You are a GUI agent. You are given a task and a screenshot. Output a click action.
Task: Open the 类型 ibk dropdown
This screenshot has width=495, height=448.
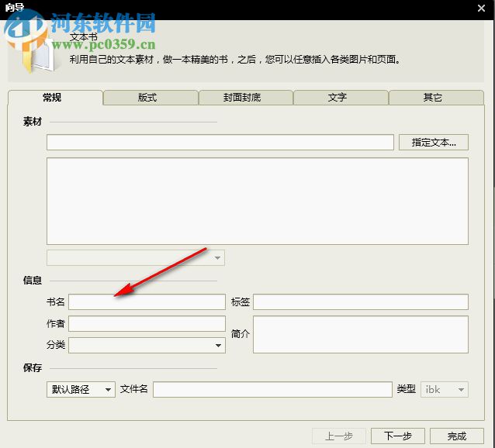pos(445,389)
